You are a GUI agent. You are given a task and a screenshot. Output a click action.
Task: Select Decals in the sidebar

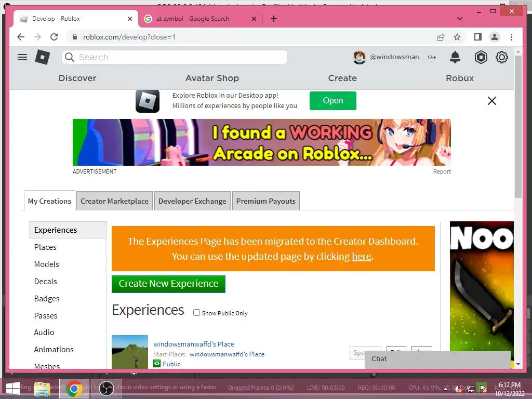tap(46, 281)
